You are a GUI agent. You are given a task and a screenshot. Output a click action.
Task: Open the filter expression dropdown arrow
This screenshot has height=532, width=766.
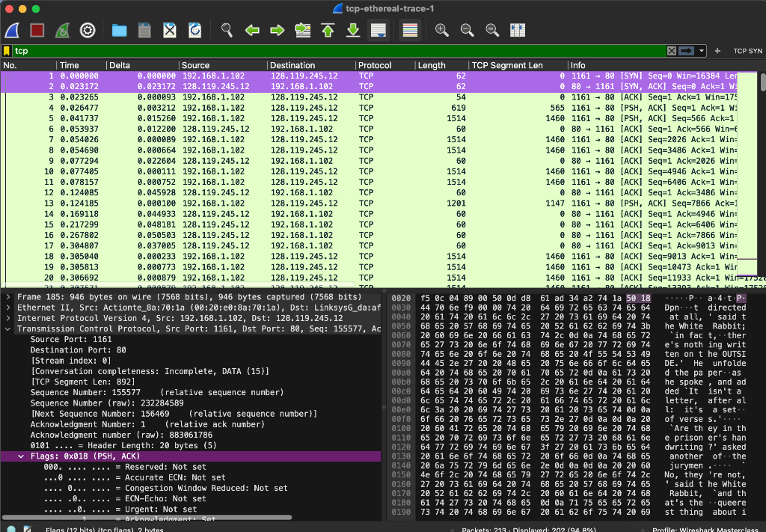pyautogui.click(x=701, y=50)
